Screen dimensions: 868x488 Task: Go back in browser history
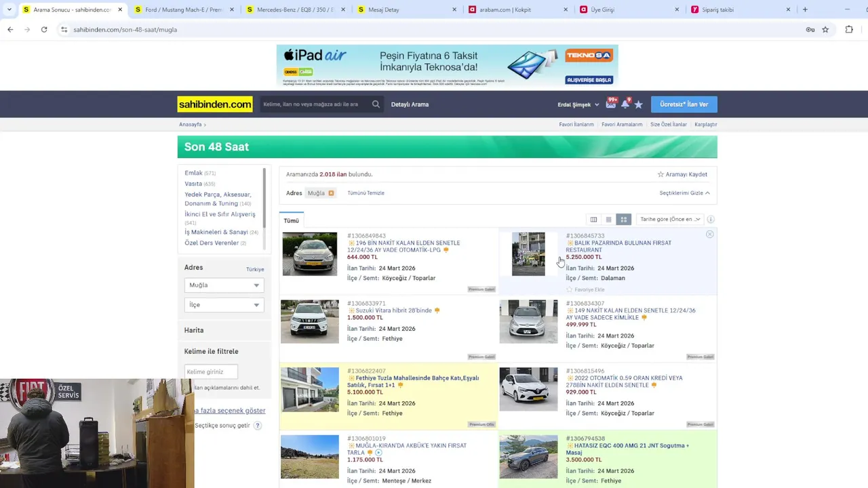click(x=10, y=29)
